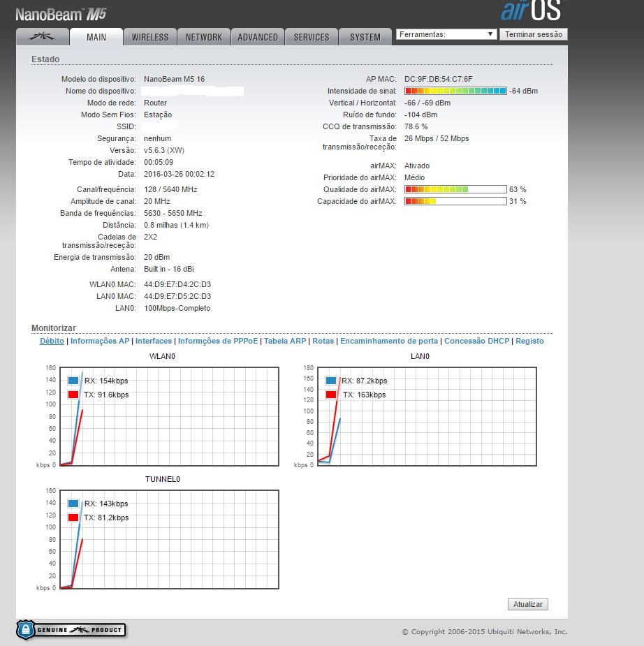Click the Atualizar button
This screenshot has height=646, width=644.
pyautogui.click(x=528, y=604)
